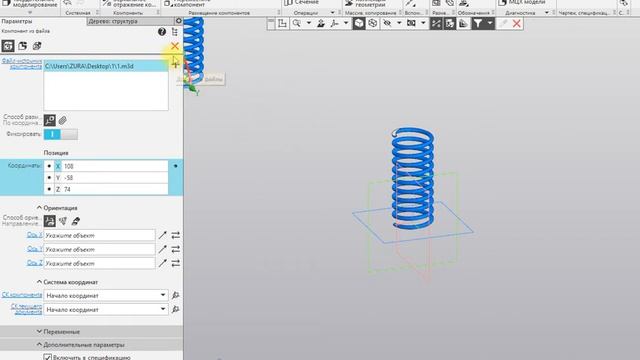640x360 pixels.
Task: Click the axes orientation icon in view toolbar
Action: coord(335,24)
